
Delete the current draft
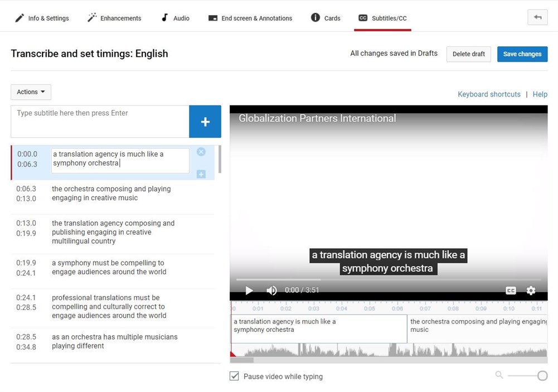(x=468, y=54)
